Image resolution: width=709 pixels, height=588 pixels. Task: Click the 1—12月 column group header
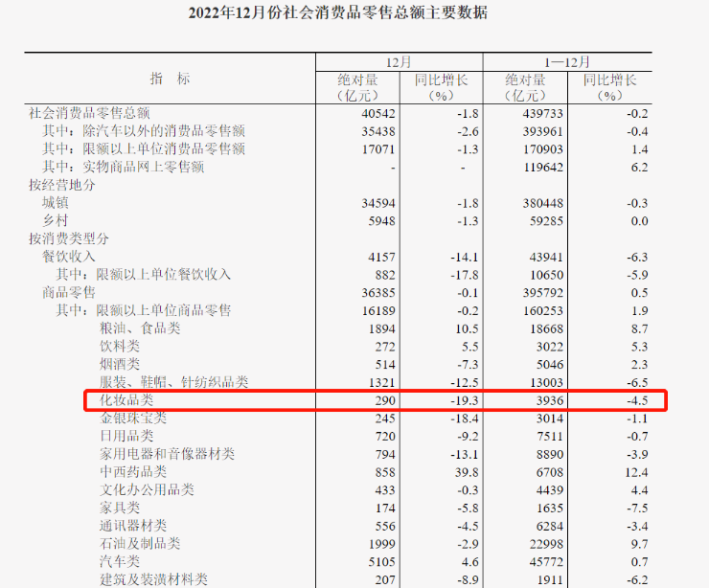pyautogui.click(x=567, y=62)
